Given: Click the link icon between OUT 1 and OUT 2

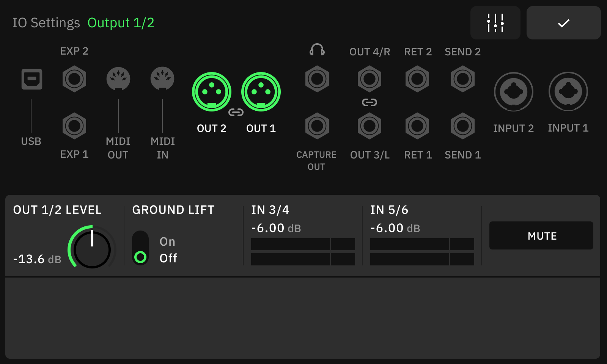Looking at the screenshot, I should pos(236,112).
